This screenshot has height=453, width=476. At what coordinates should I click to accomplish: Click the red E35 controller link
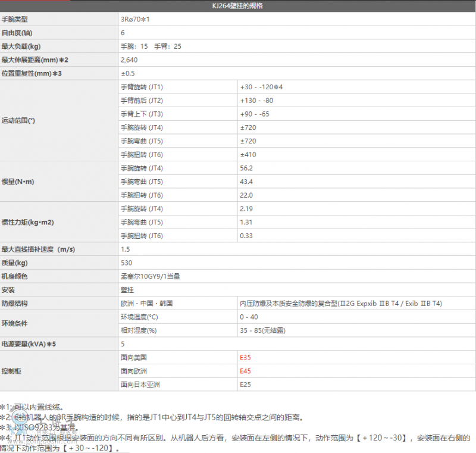click(245, 358)
